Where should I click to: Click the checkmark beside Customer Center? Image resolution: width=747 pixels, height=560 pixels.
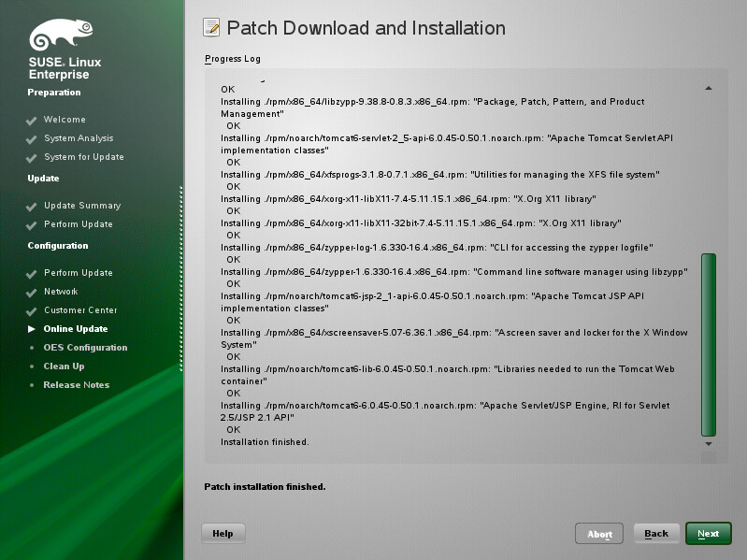pos(32,311)
